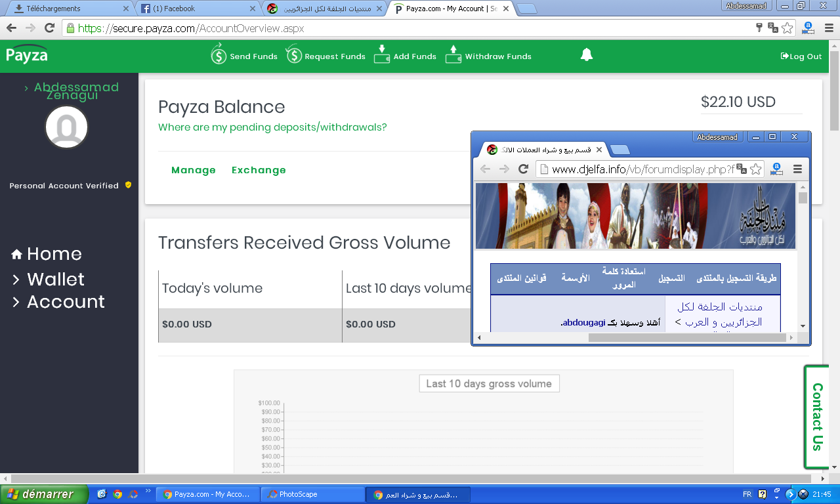The image size is (840, 504).
Task: Click the Payza.com taskbar button
Action: coord(207,494)
